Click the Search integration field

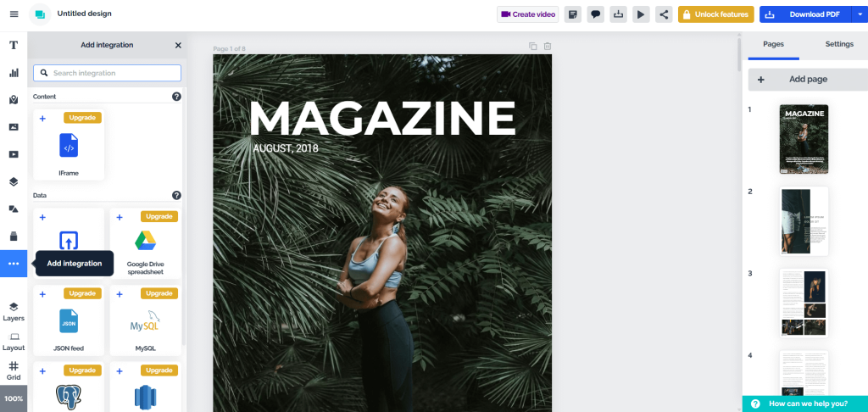(x=108, y=73)
